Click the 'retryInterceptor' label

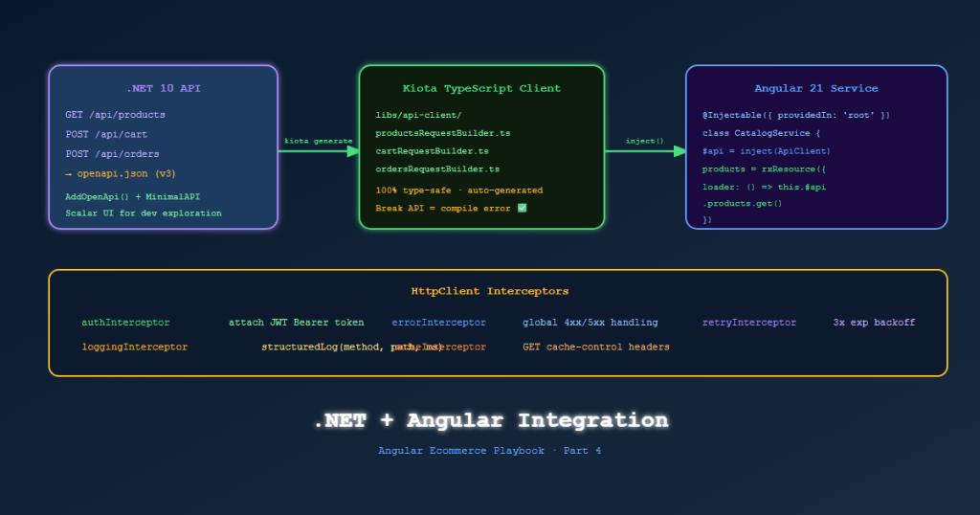(x=749, y=323)
